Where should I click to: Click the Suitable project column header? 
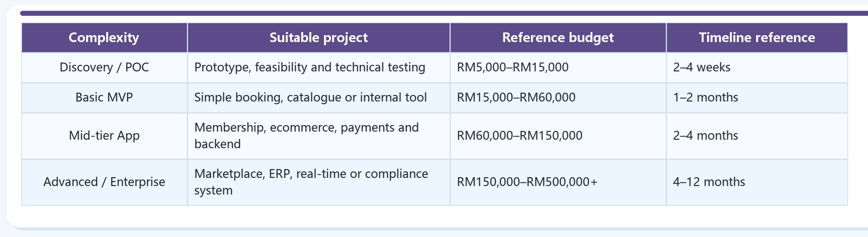click(x=319, y=37)
